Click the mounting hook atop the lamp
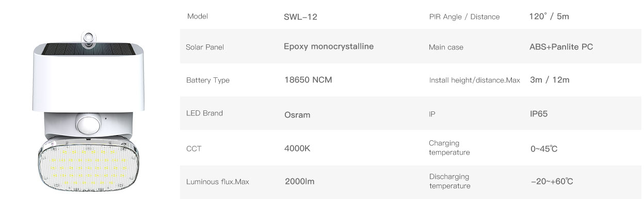This screenshot has width=644, height=199. pos(90,39)
